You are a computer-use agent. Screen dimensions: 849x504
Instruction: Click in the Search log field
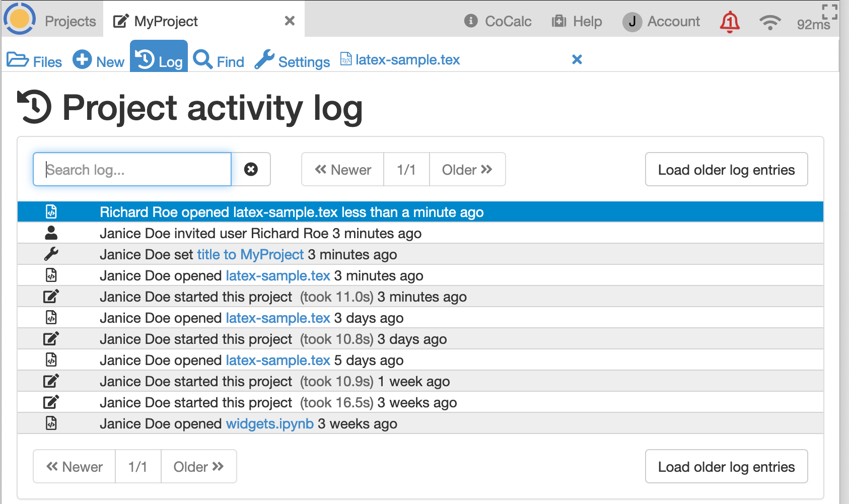pos(132,170)
